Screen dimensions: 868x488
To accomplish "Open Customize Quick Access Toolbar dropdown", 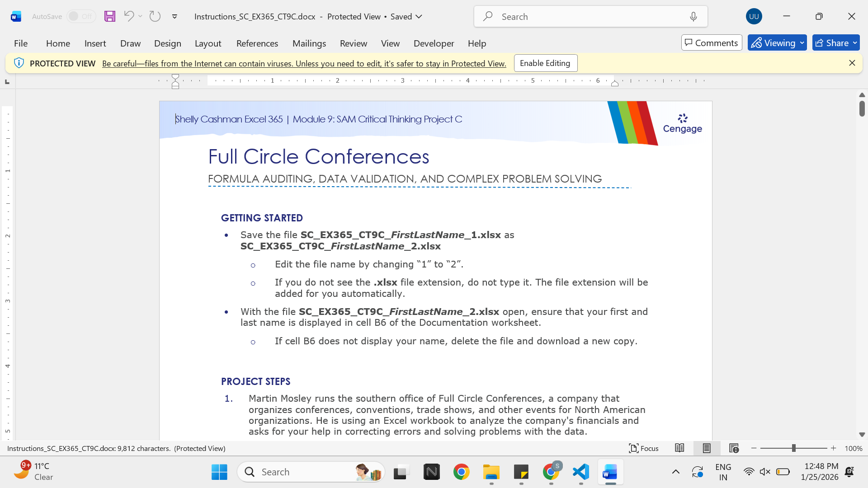I will point(175,17).
